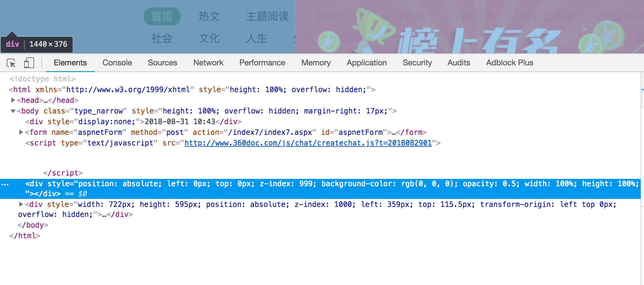Expand the head element node

point(13,100)
